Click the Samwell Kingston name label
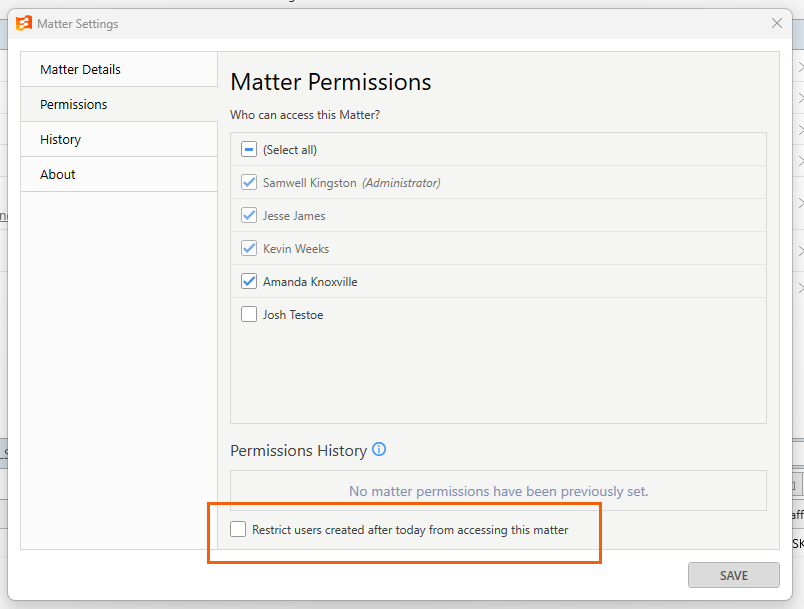The width and height of the screenshot is (804, 609). click(x=309, y=183)
